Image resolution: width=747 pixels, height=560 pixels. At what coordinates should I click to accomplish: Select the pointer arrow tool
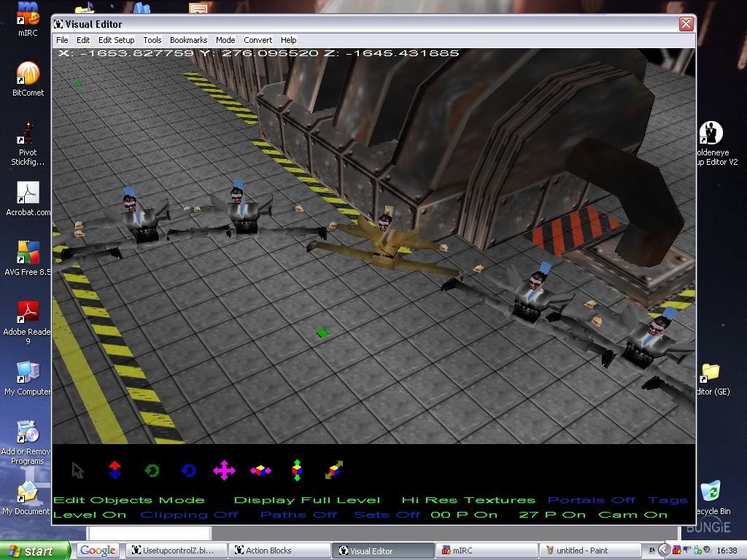tap(77, 470)
